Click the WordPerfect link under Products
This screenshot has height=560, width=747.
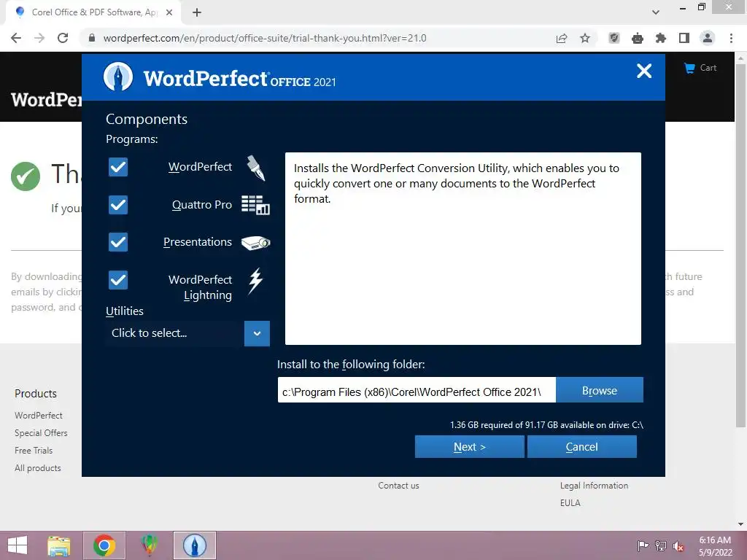click(x=39, y=415)
